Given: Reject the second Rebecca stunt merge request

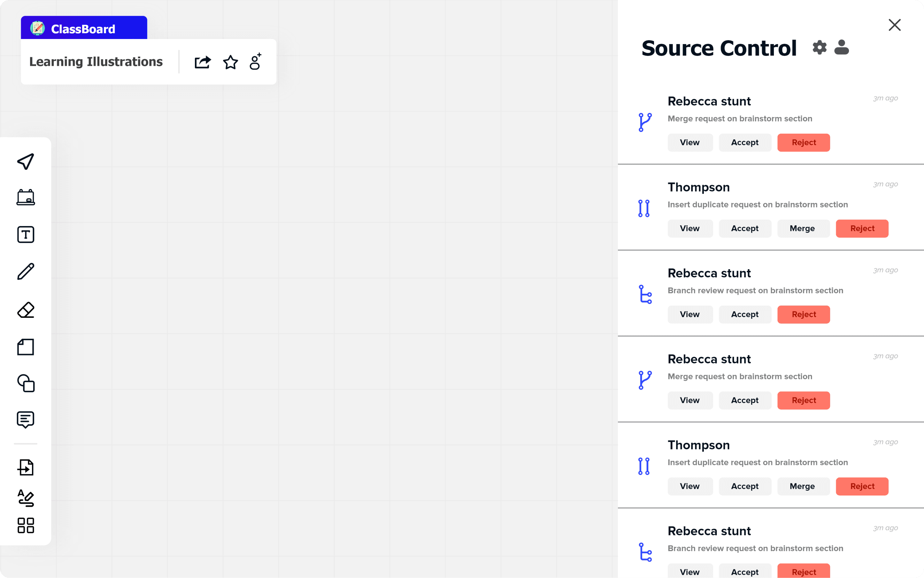Looking at the screenshot, I should (x=804, y=401).
